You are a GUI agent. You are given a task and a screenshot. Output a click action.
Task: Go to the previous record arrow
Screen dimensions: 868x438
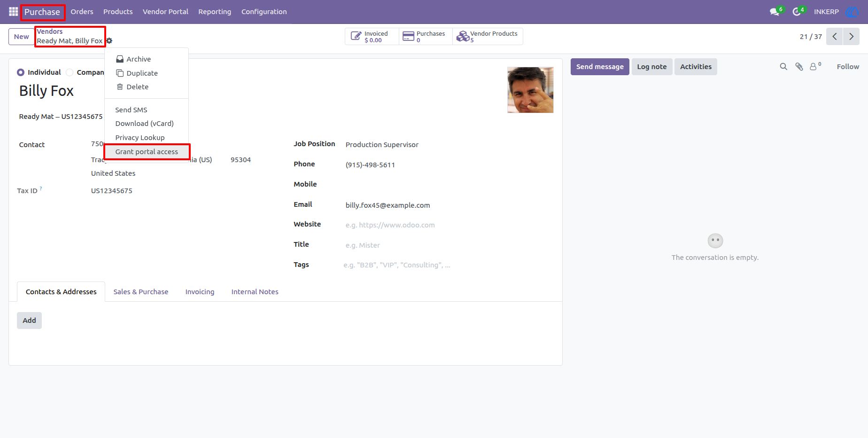835,37
